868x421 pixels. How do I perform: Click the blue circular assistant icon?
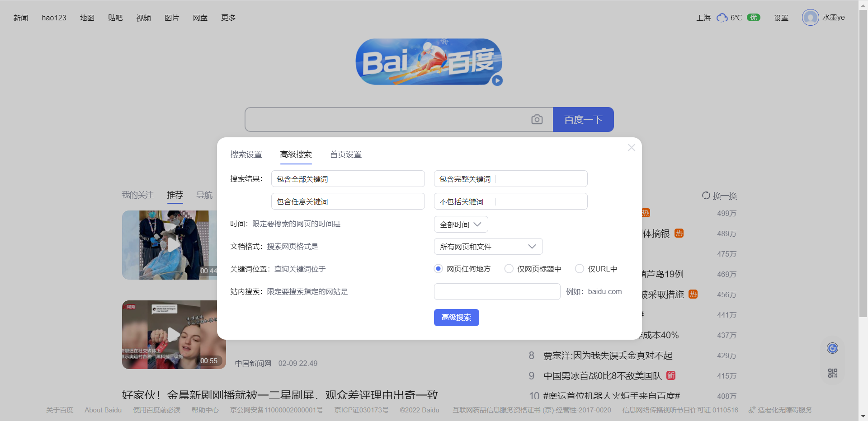(832, 348)
